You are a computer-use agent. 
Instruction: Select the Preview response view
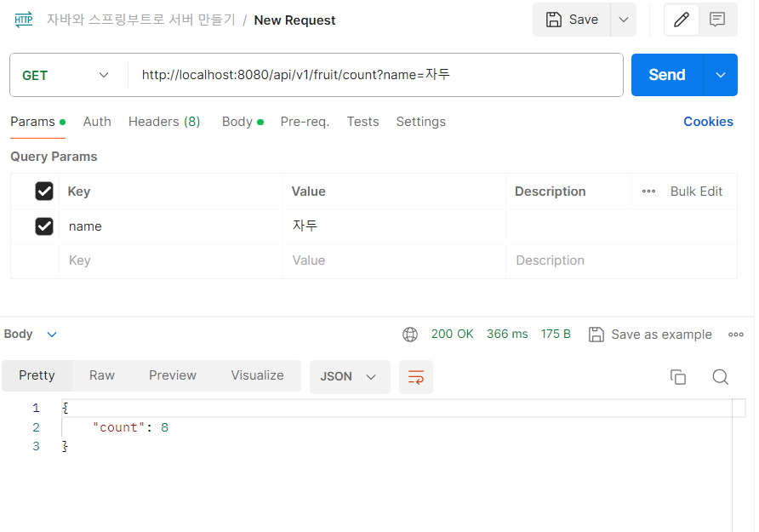(x=173, y=375)
